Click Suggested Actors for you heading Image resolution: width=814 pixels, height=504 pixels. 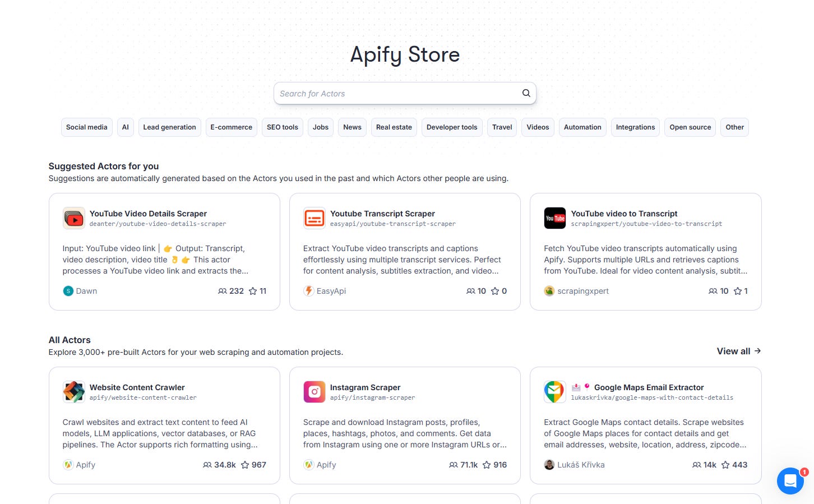(104, 166)
